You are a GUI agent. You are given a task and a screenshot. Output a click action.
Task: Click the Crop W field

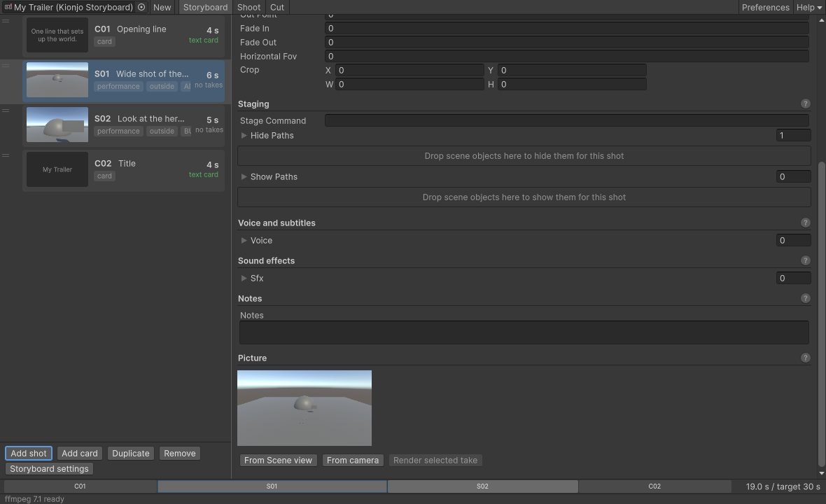pos(409,84)
